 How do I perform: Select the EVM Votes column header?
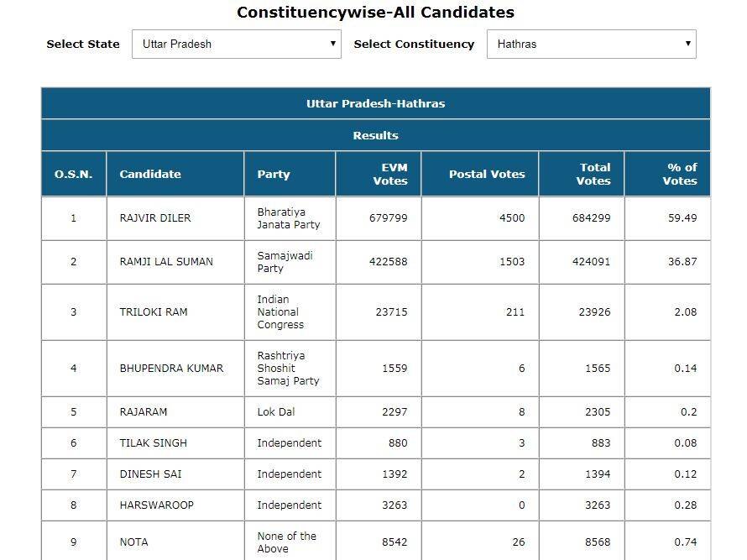389,175
